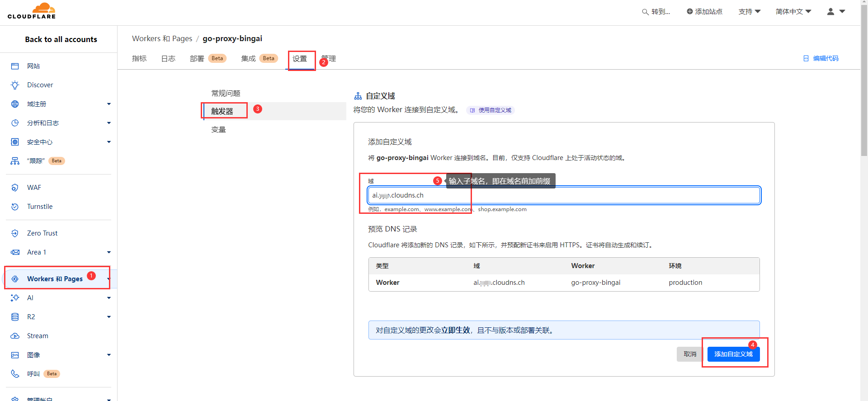Image resolution: width=868 pixels, height=401 pixels.
Task: Click the 编辑代码 link
Action: click(826, 58)
